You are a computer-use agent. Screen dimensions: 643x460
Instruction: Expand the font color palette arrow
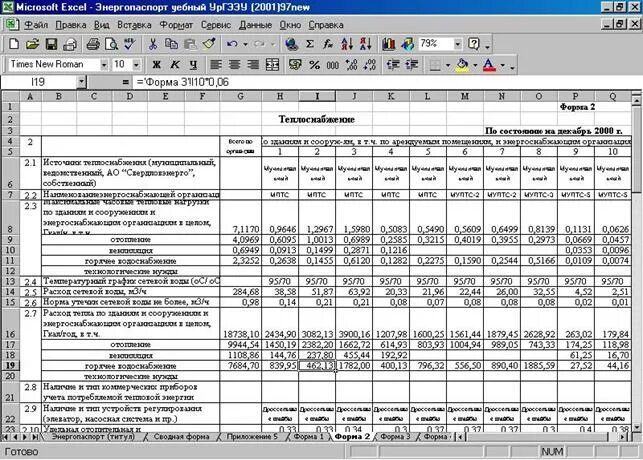pos(502,65)
